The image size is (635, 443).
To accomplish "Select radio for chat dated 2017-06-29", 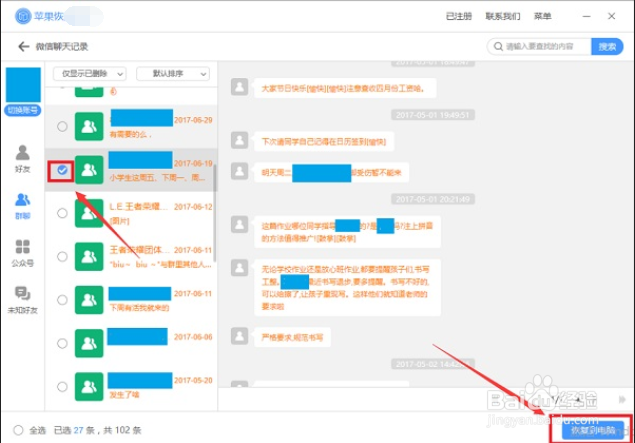I will click(x=62, y=126).
